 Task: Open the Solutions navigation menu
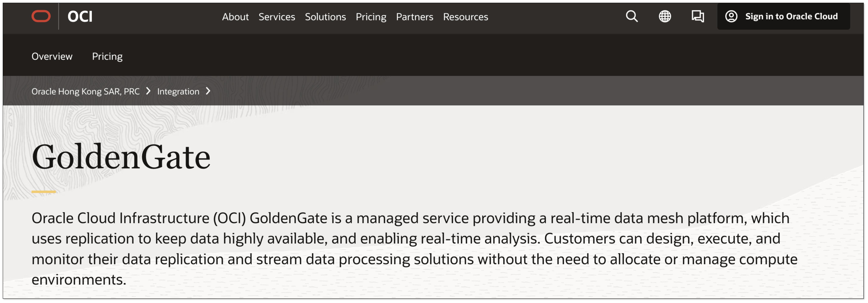pos(325,17)
